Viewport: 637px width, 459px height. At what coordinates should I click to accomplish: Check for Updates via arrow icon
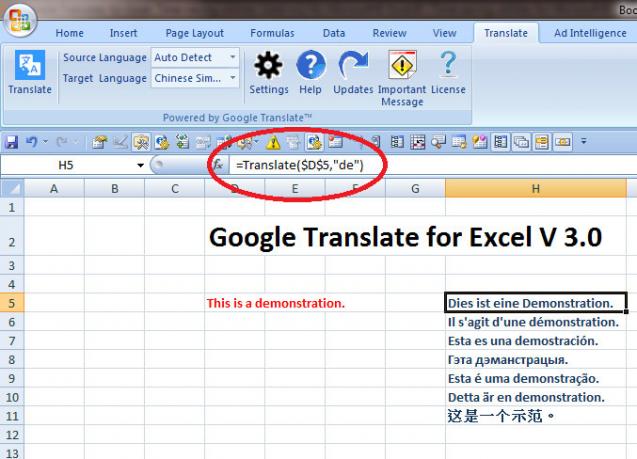coord(353,72)
